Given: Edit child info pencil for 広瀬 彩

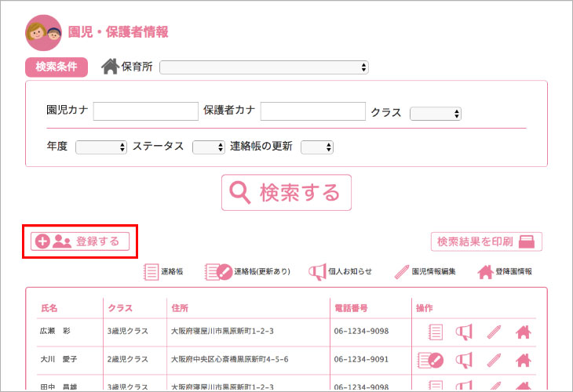Looking at the screenshot, I should [494, 332].
